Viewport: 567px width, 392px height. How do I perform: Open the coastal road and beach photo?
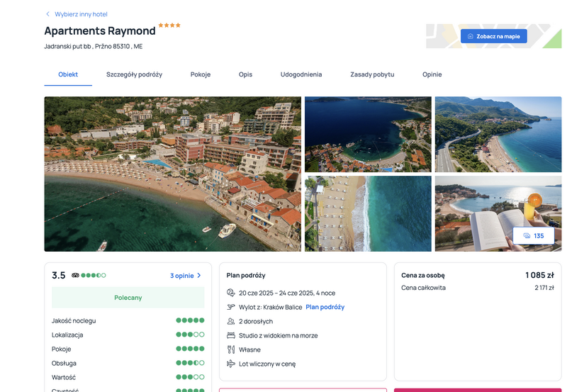click(498, 134)
